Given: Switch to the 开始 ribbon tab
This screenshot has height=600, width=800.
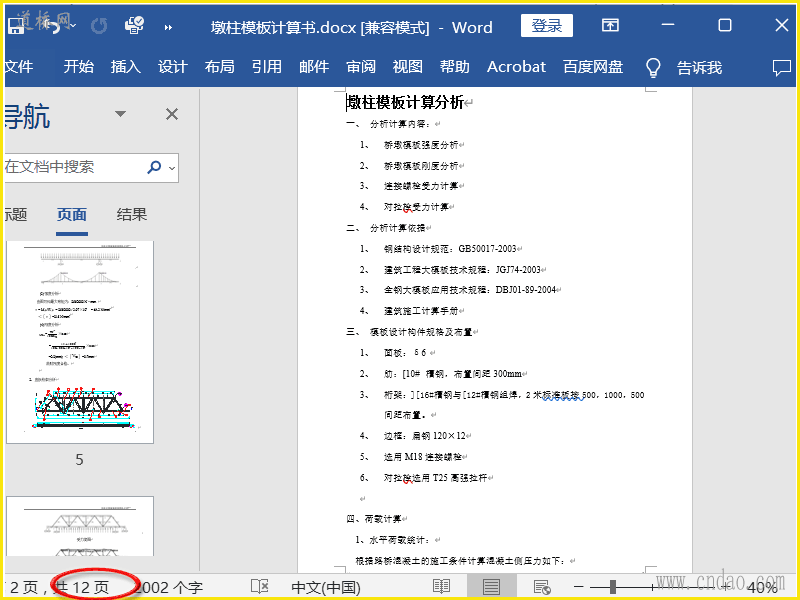Looking at the screenshot, I should (79, 67).
